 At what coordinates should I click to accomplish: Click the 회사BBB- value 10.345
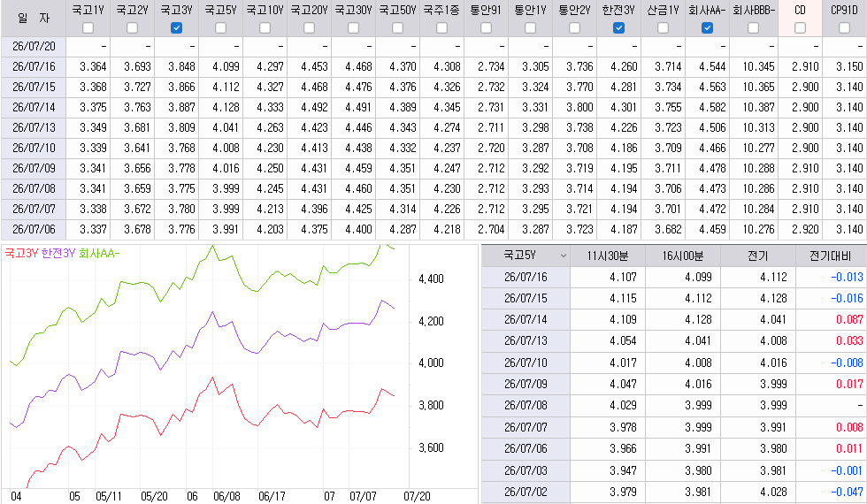(759, 67)
